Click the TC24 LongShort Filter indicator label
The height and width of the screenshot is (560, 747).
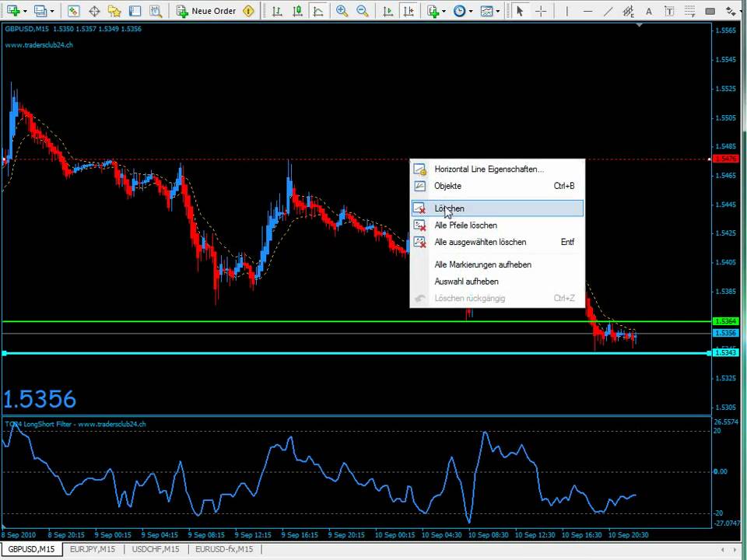pyautogui.click(x=75, y=424)
